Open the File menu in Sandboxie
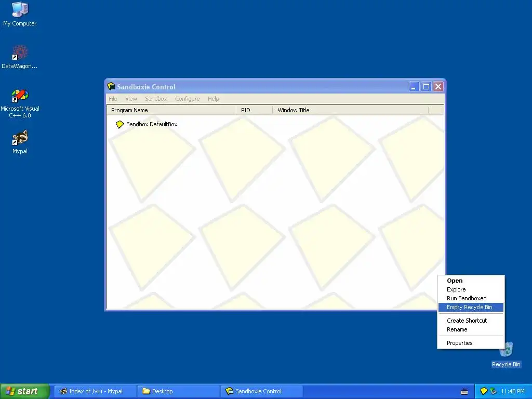This screenshot has width=532, height=399. (113, 99)
